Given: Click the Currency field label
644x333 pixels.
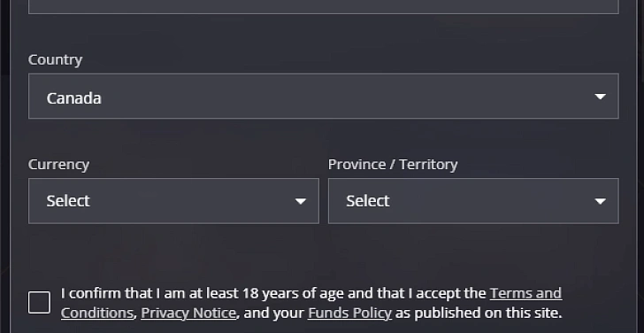Looking at the screenshot, I should pos(58,165).
